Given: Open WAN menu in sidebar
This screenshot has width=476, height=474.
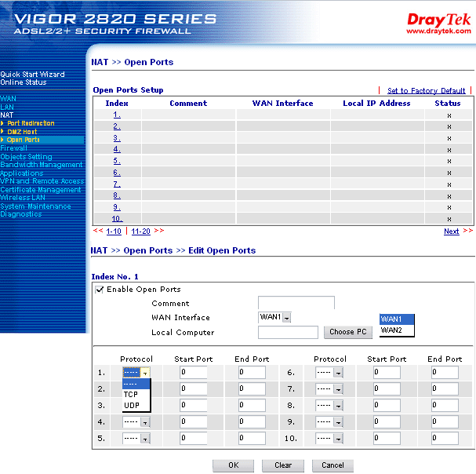Looking at the screenshot, I should point(8,98).
